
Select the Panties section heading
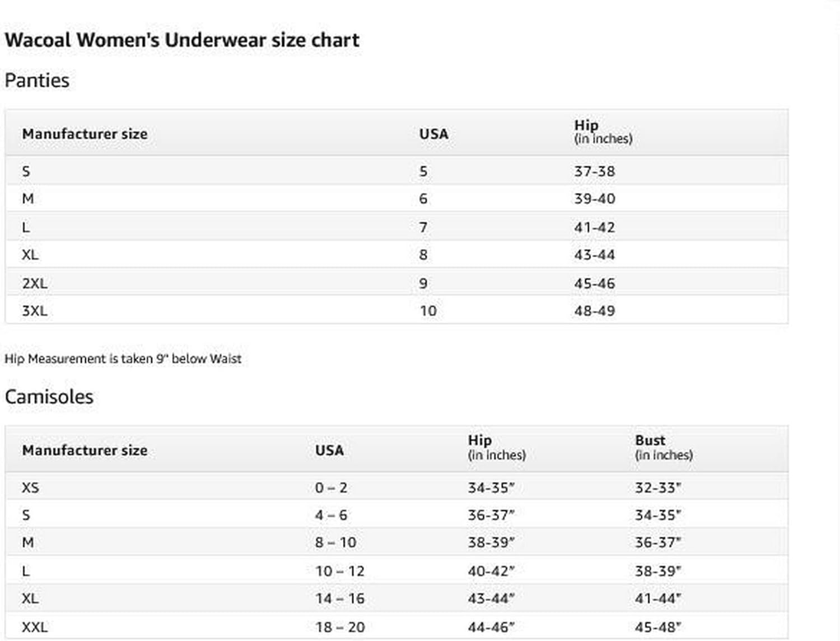37,81
